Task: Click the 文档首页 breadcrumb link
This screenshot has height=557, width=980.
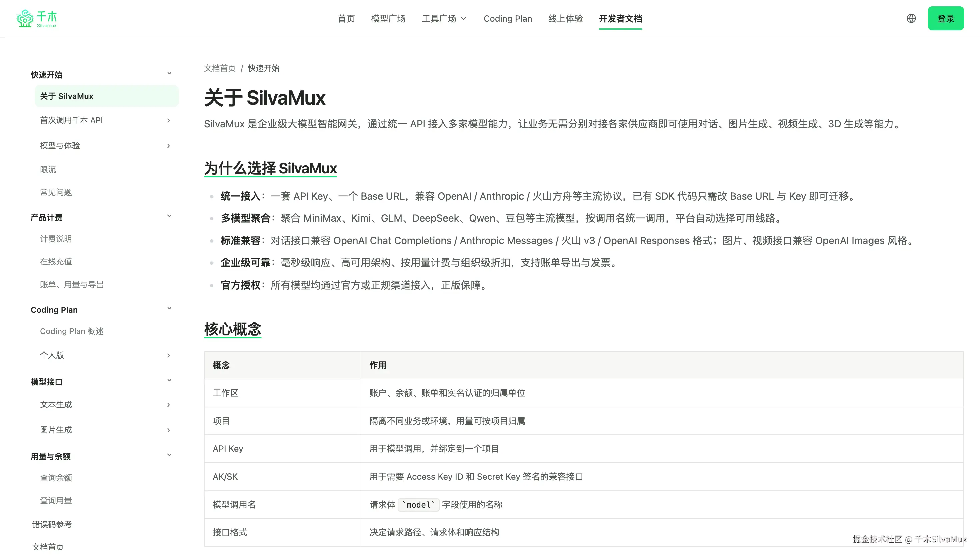Action: point(220,68)
